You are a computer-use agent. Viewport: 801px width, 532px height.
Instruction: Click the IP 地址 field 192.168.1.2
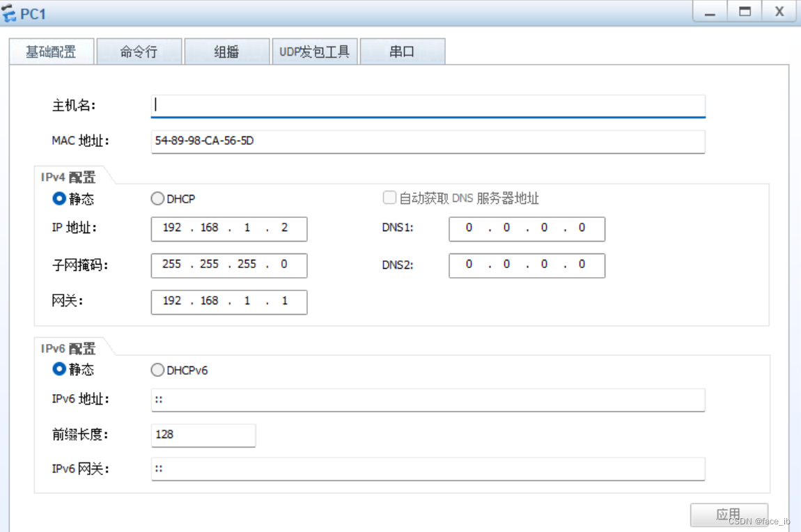229,228
